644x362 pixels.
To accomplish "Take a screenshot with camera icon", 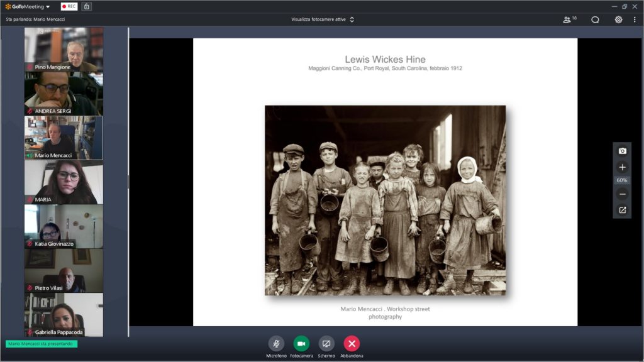I will 622,151.
